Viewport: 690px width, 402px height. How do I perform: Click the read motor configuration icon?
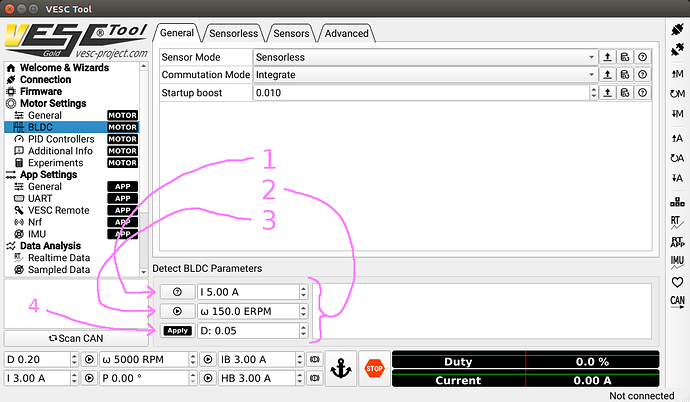[x=677, y=73]
